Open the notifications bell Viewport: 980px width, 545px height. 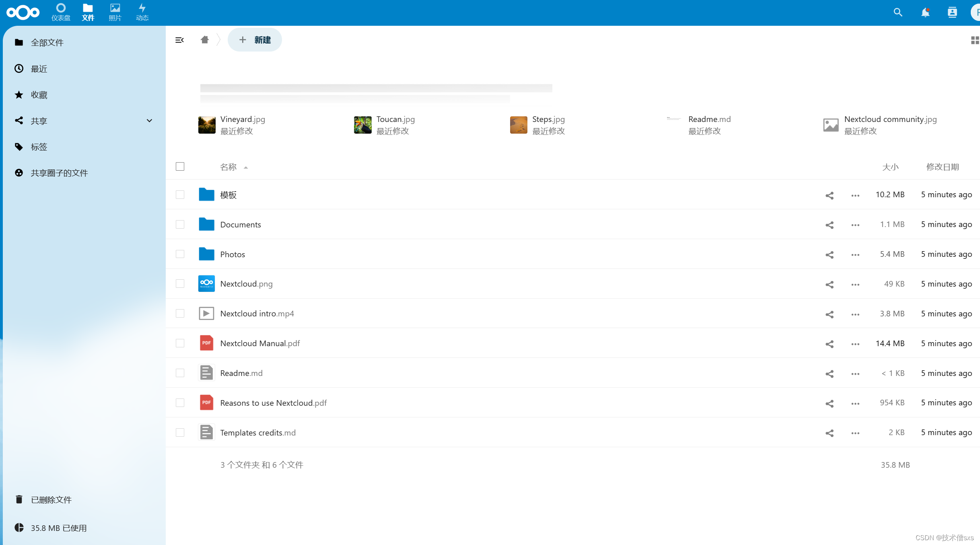[x=925, y=12]
